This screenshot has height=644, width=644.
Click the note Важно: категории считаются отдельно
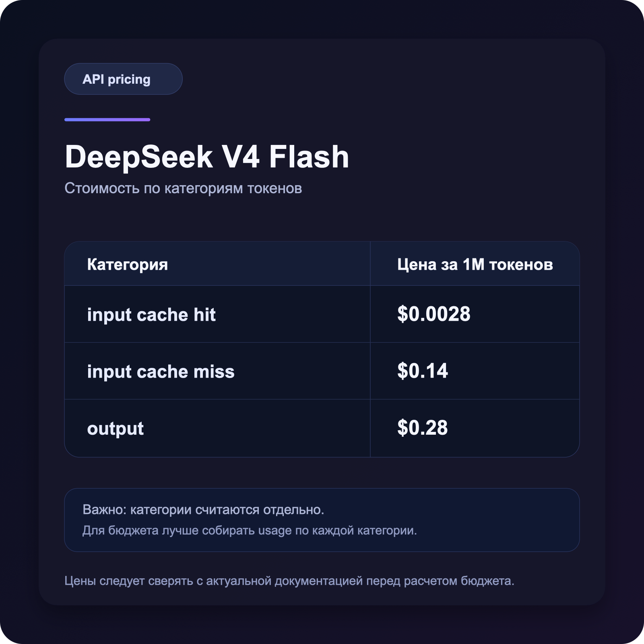pos(203,510)
